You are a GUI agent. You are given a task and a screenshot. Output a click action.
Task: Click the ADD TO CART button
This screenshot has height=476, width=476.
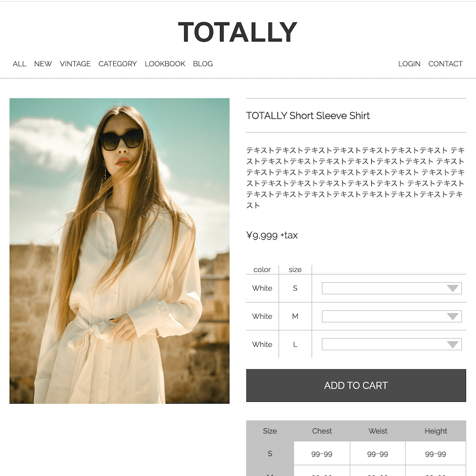(356, 385)
